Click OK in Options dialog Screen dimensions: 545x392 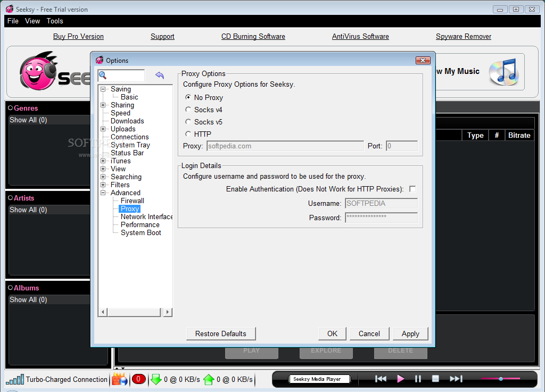[332, 333]
